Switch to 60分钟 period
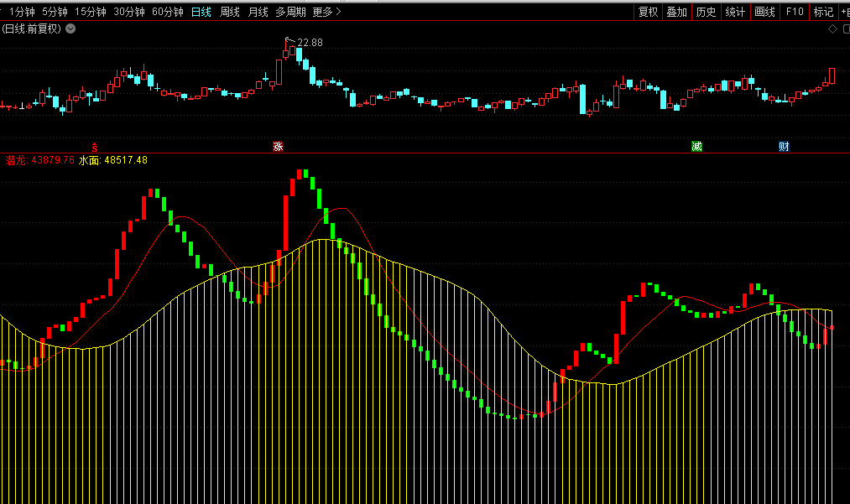This screenshot has height=504, width=850. pyautogui.click(x=168, y=12)
